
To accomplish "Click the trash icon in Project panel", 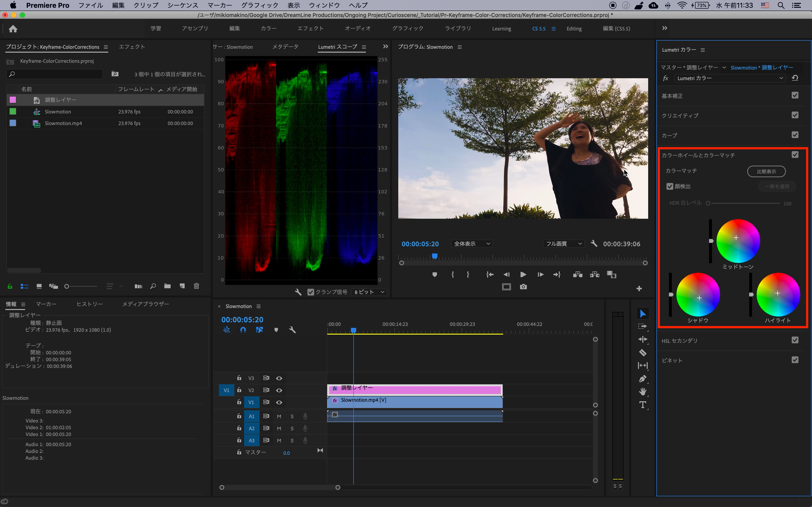I will [196, 286].
